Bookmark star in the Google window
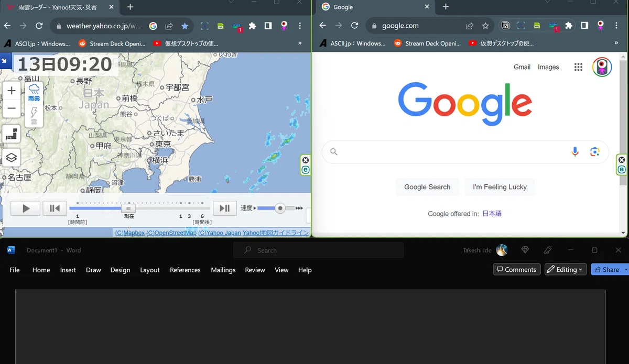This screenshot has width=629, height=364. pos(485,26)
